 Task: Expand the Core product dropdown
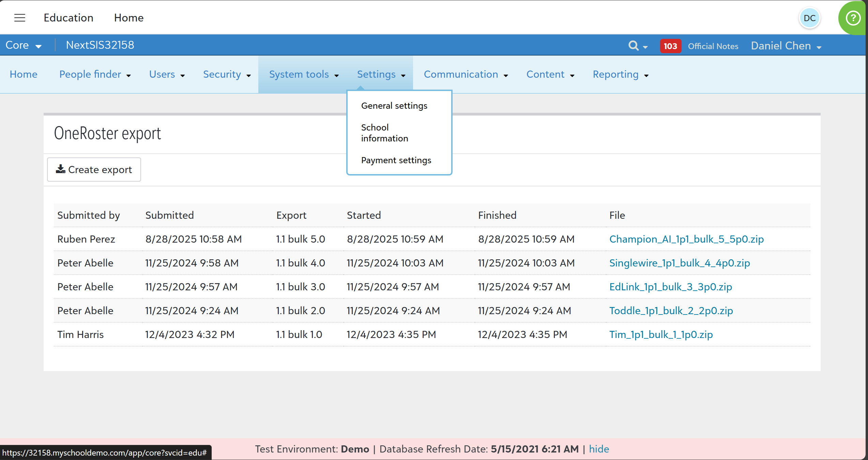coord(24,45)
